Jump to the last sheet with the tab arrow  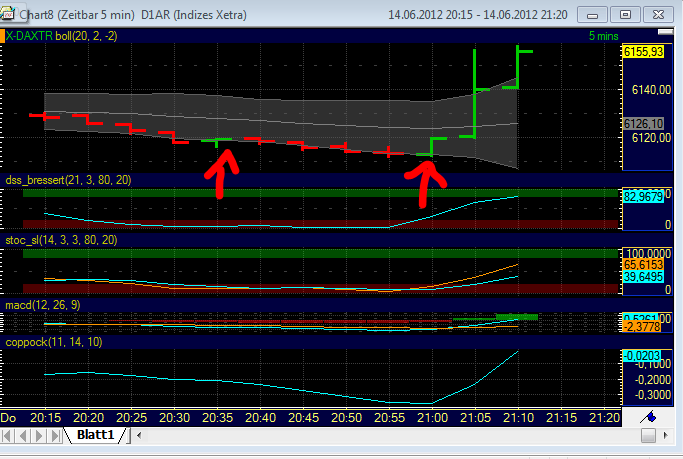coord(55,435)
